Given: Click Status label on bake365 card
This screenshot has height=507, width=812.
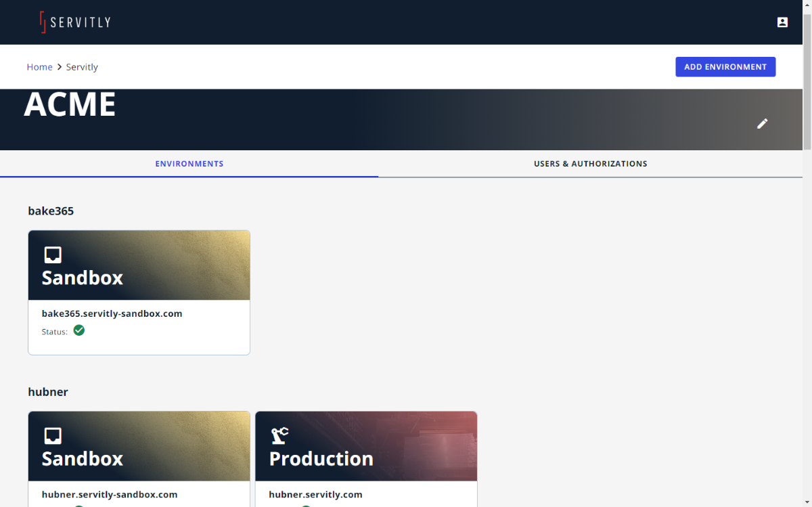Looking at the screenshot, I should click(54, 332).
